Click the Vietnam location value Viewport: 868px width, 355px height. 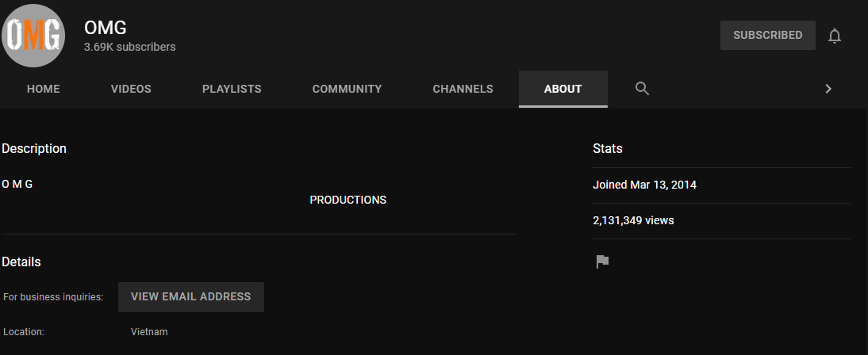pos(149,331)
